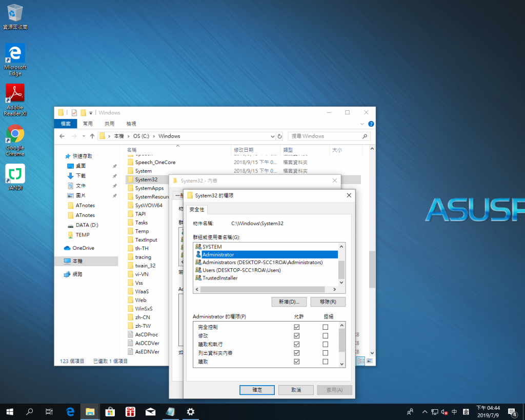Go up one folder level arrow
Image resolution: width=525 pixels, height=420 pixels.
coord(92,136)
